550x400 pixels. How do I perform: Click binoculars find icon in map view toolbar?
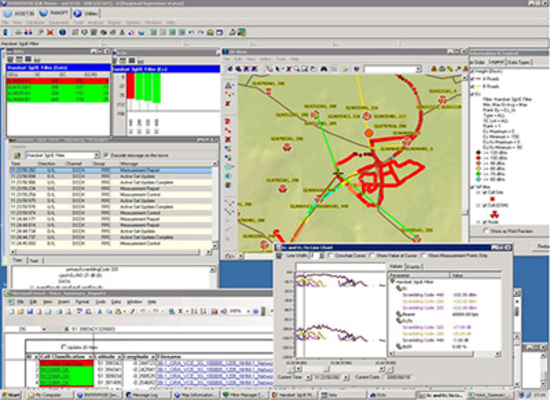point(324,69)
